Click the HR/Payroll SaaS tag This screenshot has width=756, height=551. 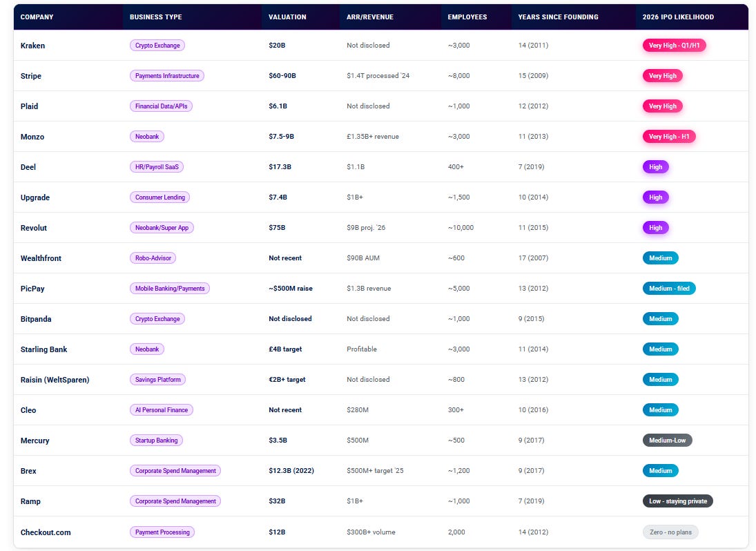click(157, 167)
